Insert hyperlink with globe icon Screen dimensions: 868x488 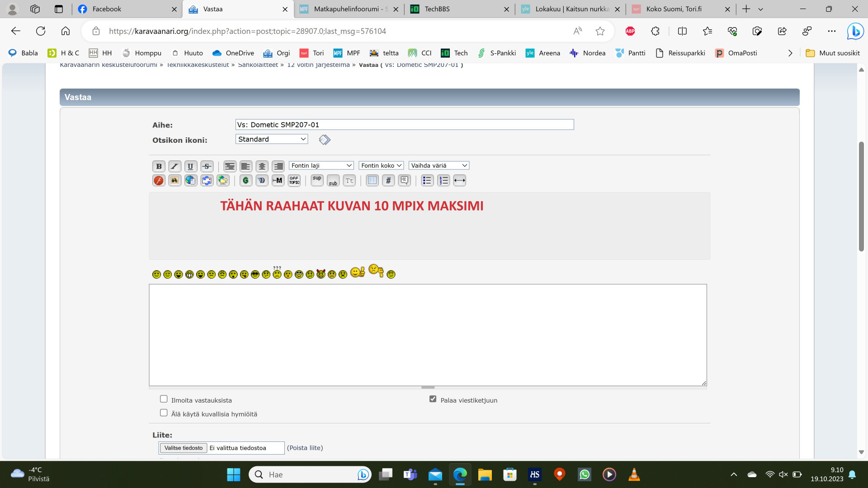(x=190, y=181)
